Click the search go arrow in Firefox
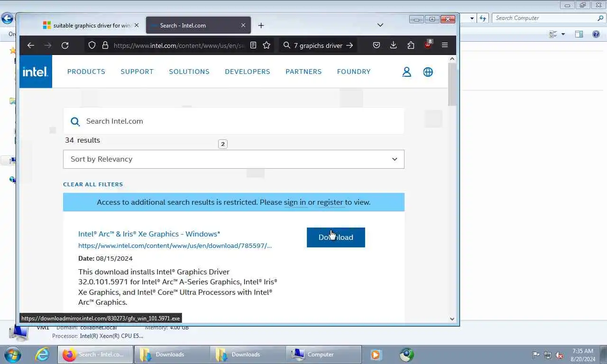This screenshot has width=607, height=364. (349, 45)
